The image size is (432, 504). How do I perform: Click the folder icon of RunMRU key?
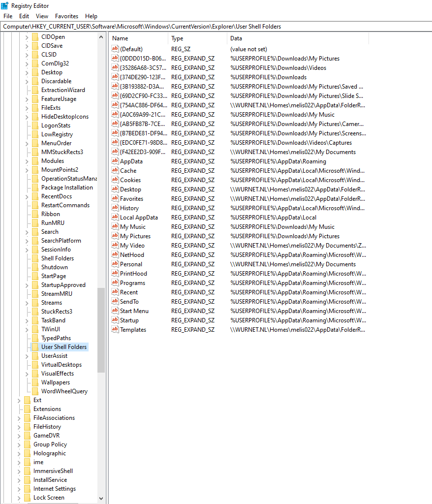coord(35,223)
